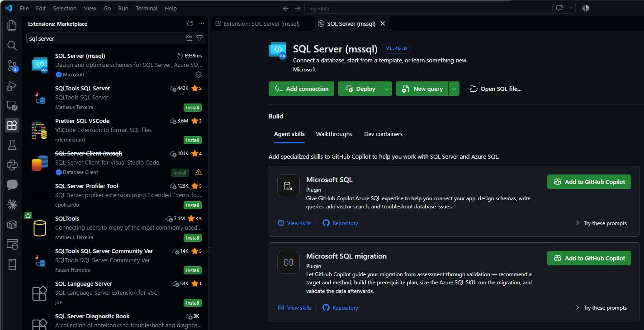
Task: Select SQL Server Diagnostic Book extension
Action: coord(116,320)
